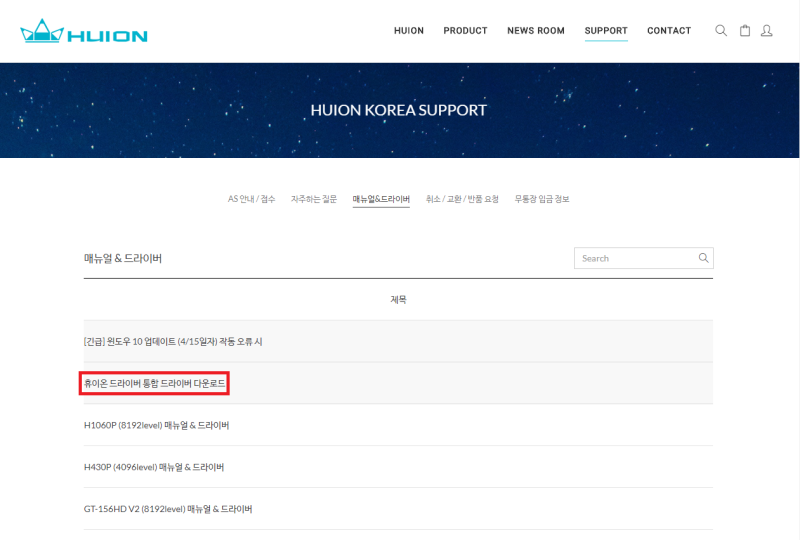Open the shopping bag icon
Viewport: 800px width, 540px height.
click(745, 31)
